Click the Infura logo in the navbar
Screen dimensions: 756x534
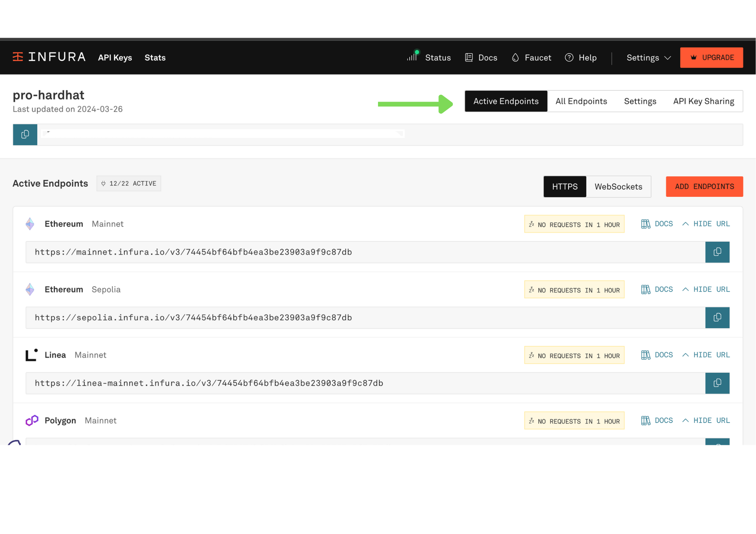[x=48, y=57]
